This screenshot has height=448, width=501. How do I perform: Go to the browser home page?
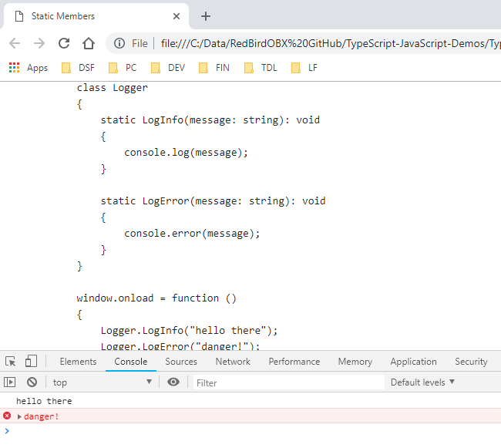pos(89,43)
